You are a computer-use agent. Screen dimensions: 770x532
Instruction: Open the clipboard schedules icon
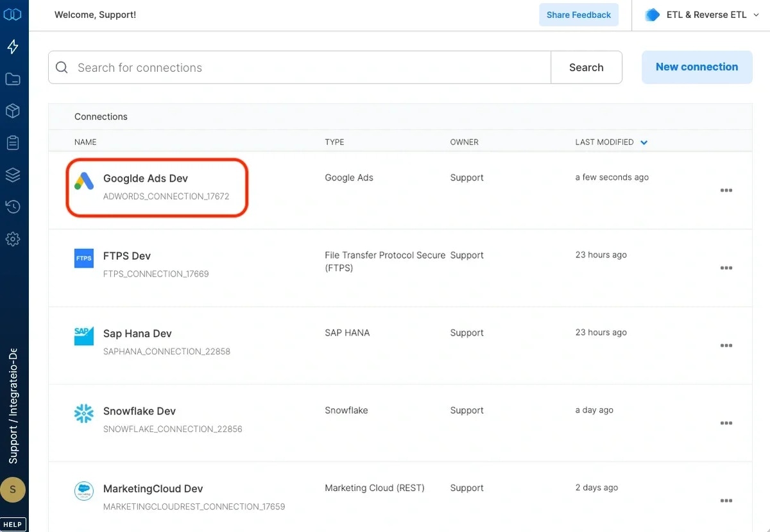[x=13, y=142]
